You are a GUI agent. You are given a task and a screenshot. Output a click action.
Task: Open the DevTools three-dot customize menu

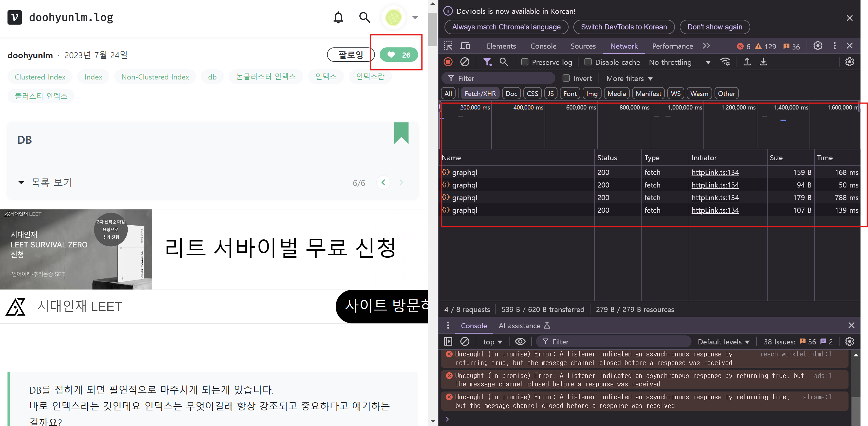(x=834, y=46)
